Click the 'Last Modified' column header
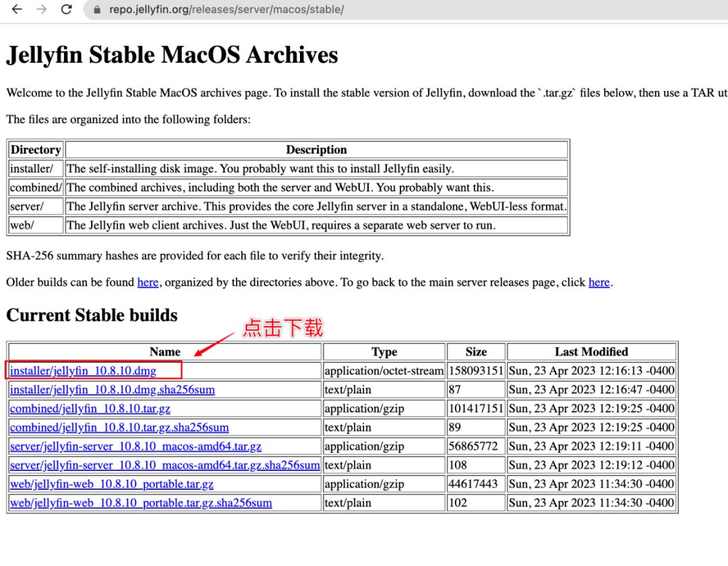Screen dimensions: 728x566 (x=591, y=352)
